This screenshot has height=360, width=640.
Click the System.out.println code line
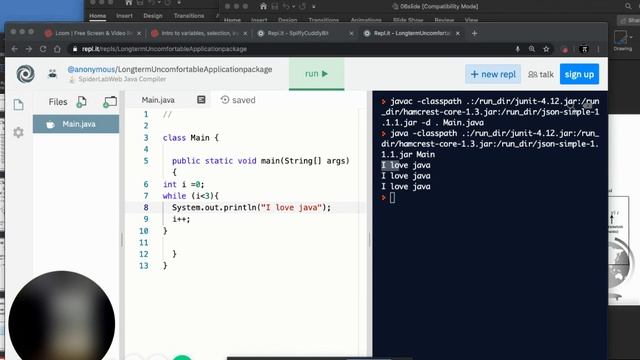[251, 207]
